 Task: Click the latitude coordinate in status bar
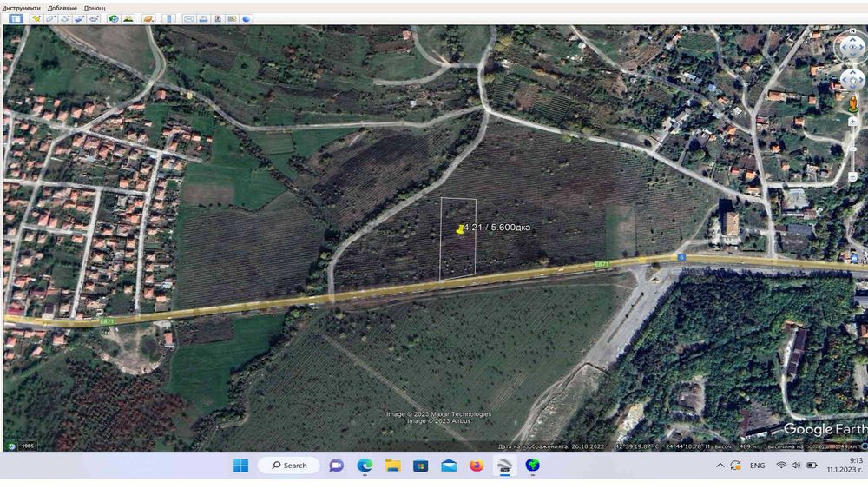coord(636,446)
